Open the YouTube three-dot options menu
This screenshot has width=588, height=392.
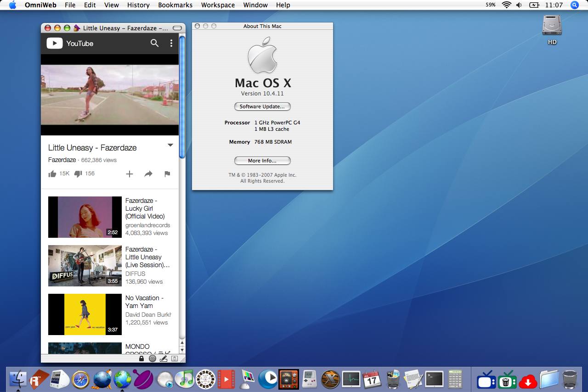tap(171, 43)
